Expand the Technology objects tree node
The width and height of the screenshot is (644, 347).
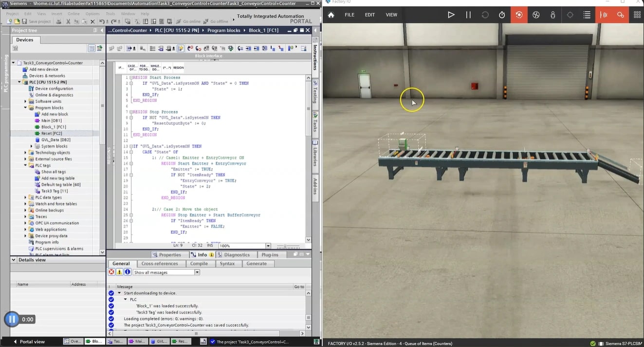(25, 153)
